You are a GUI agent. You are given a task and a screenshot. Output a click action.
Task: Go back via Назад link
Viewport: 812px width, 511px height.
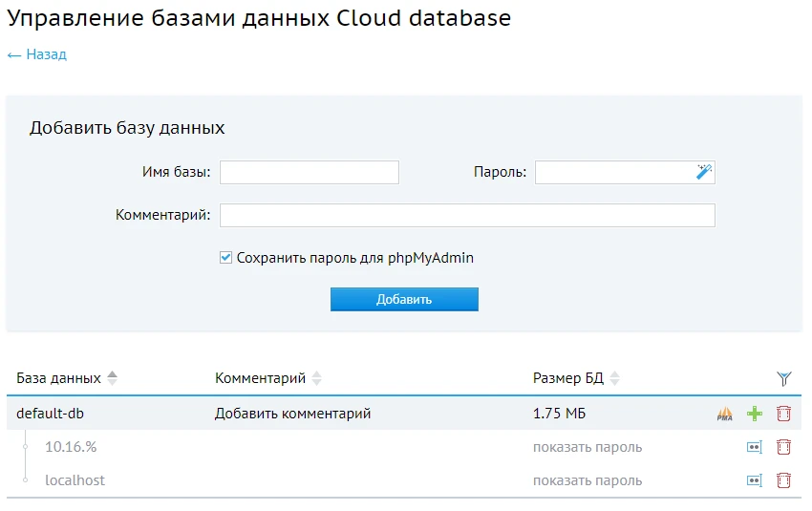click(36, 54)
